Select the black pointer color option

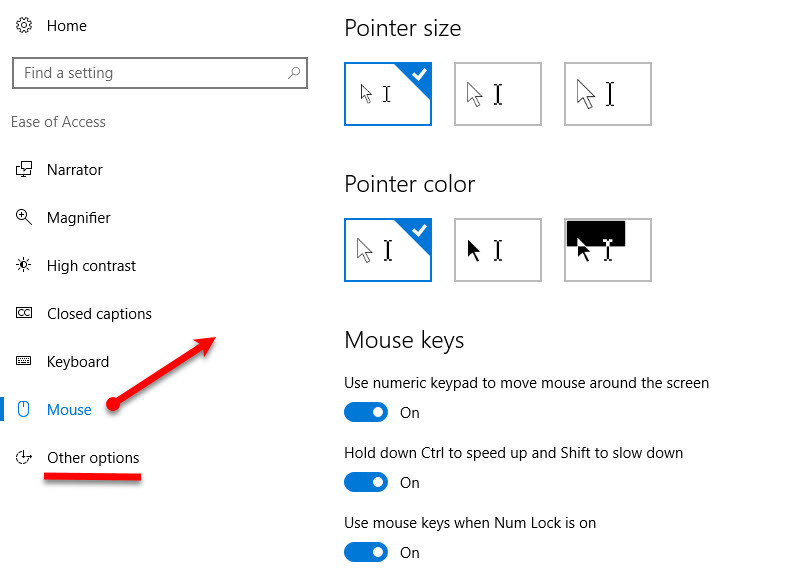coord(498,250)
